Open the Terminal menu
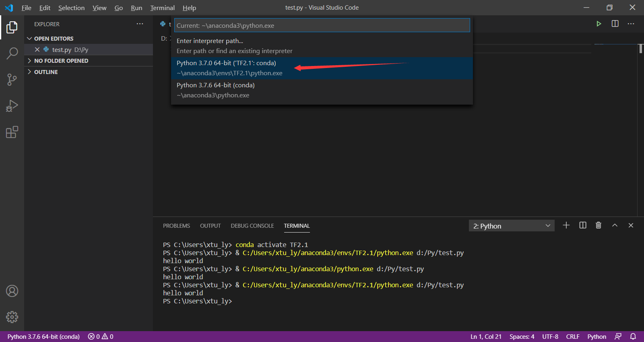Viewport: 644px width, 342px height. click(162, 8)
